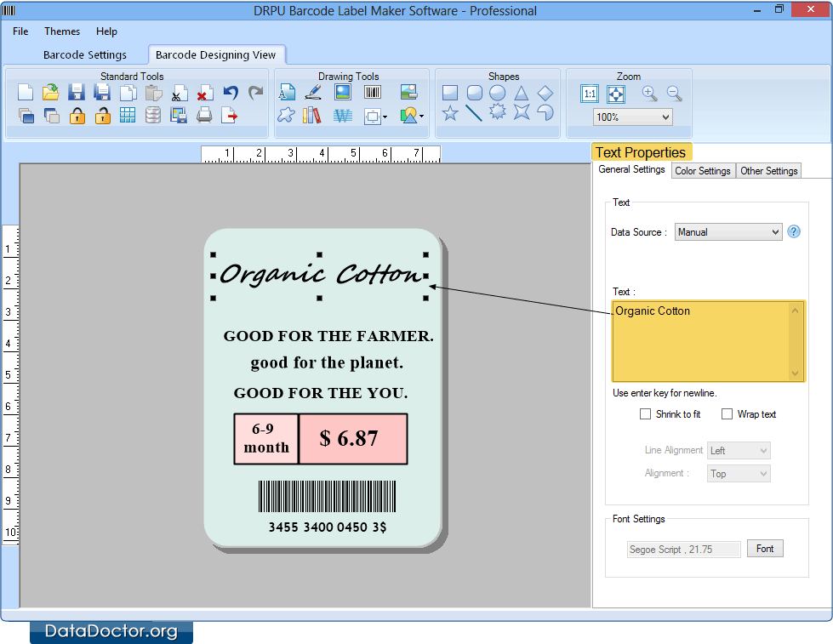
Task: Print the label with printer icon
Action: [x=204, y=115]
